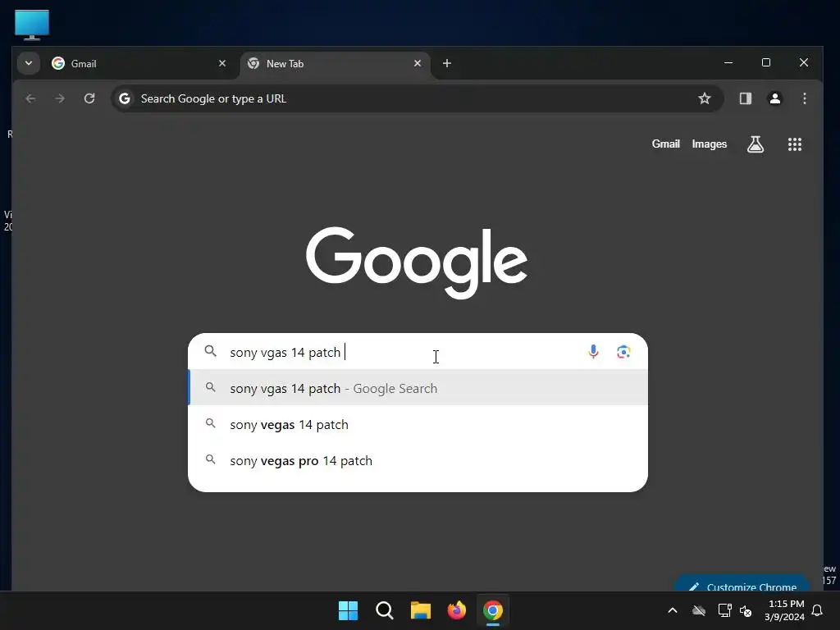The image size is (840, 630).
Task: Choose suggestion "sony vegas 14 patch"
Action: [x=418, y=424]
